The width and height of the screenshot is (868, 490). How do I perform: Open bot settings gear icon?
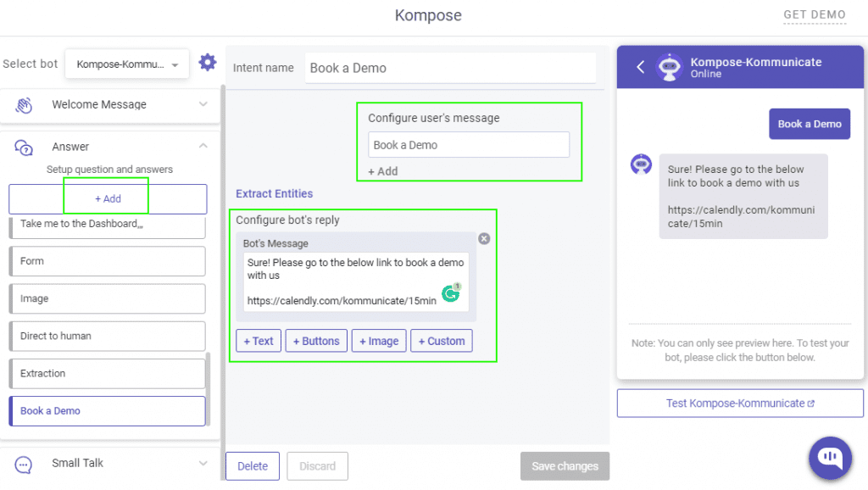(207, 63)
